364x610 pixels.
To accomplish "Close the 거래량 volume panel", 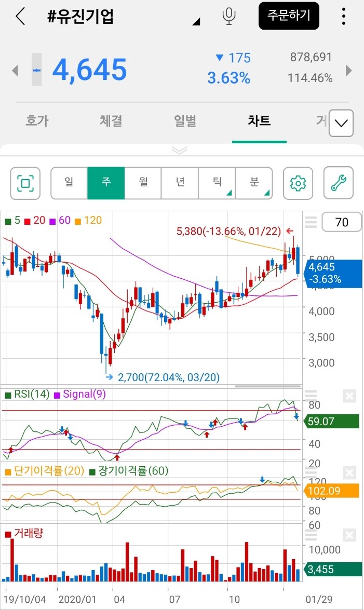I will click(349, 535).
